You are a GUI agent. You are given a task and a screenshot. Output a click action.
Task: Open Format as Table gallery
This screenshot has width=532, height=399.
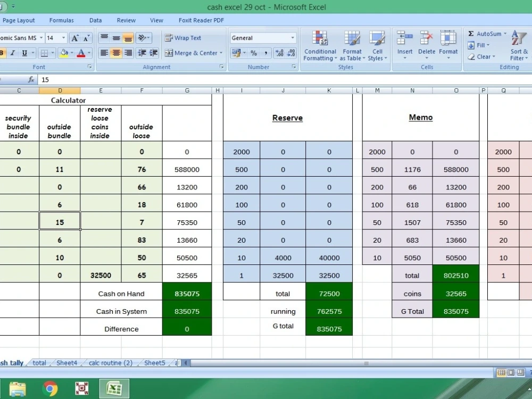click(352, 45)
